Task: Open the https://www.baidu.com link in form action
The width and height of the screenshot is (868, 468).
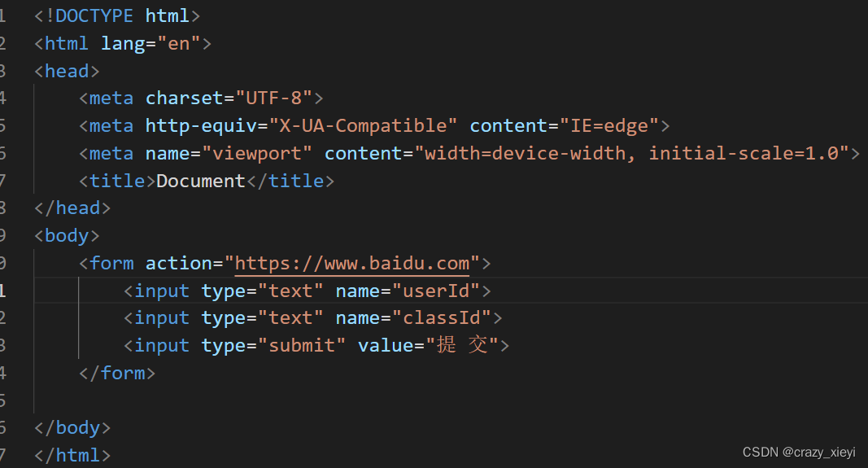Action: 352,264
